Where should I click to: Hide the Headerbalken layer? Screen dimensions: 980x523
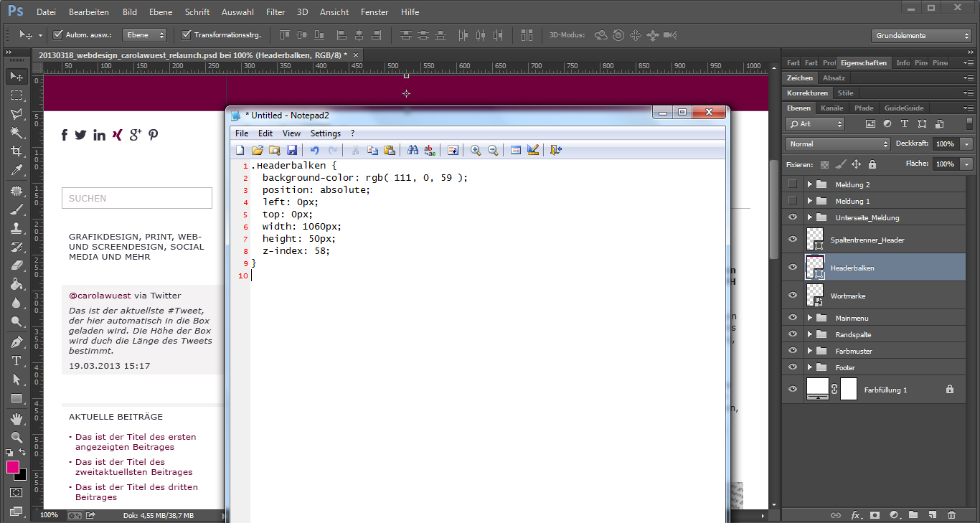(792, 267)
